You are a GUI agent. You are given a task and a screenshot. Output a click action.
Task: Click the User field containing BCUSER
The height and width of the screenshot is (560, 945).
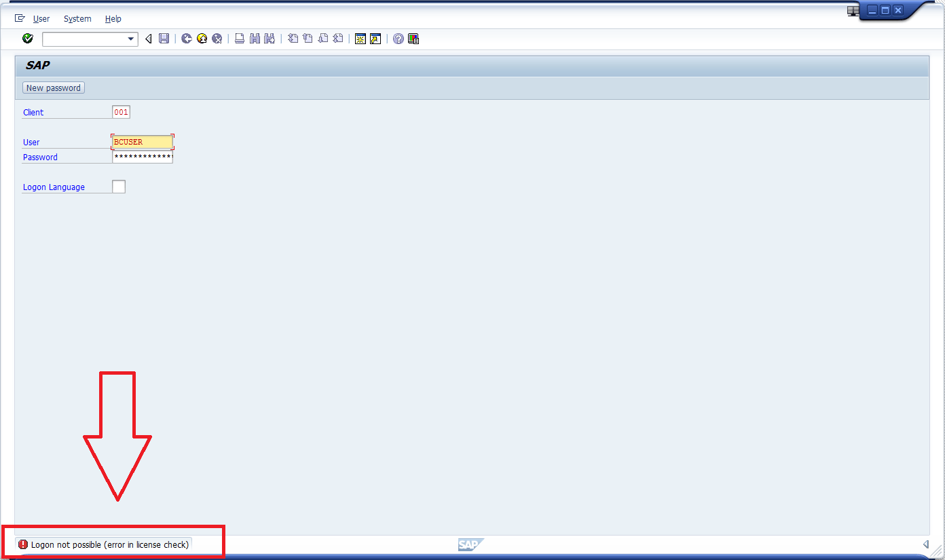pyautogui.click(x=143, y=142)
